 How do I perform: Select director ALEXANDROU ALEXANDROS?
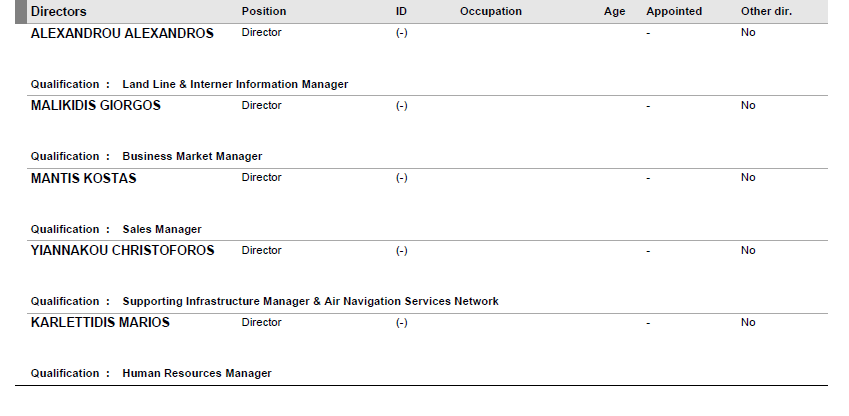(x=122, y=33)
